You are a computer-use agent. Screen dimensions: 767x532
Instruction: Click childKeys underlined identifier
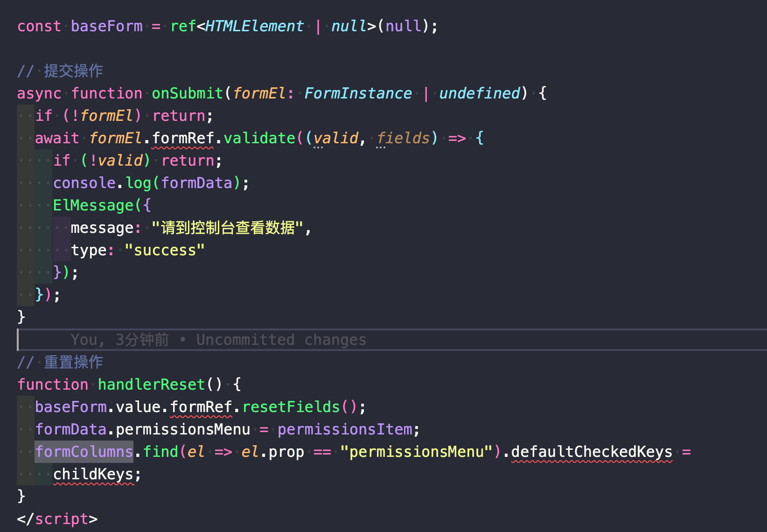[93, 474]
